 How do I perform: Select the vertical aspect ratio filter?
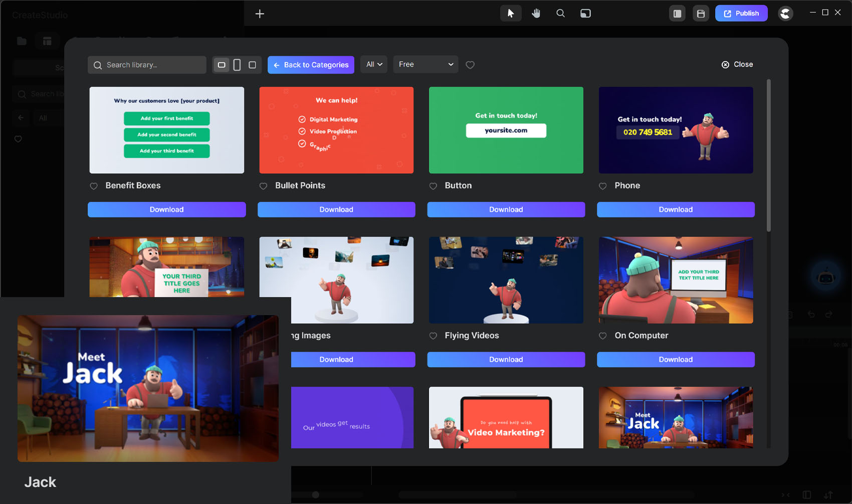[x=237, y=65]
